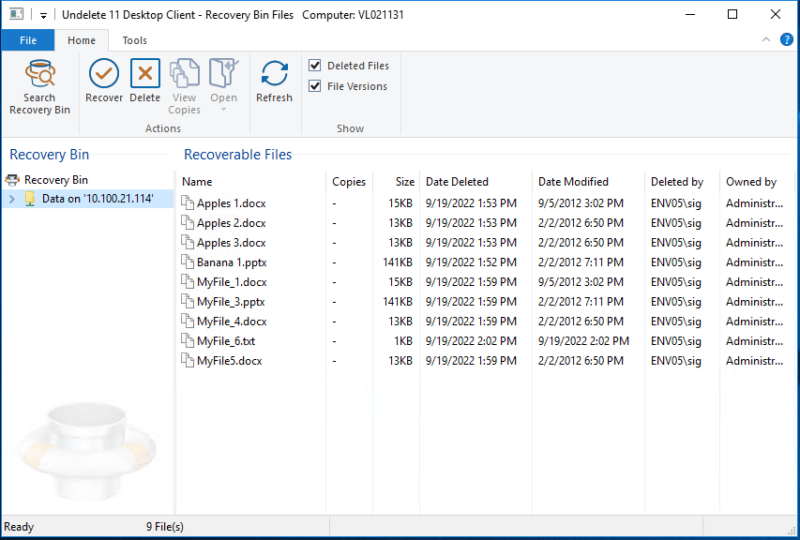Click the Delete X icon
Image resolution: width=800 pixels, height=540 pixels.
coord(145,74)
